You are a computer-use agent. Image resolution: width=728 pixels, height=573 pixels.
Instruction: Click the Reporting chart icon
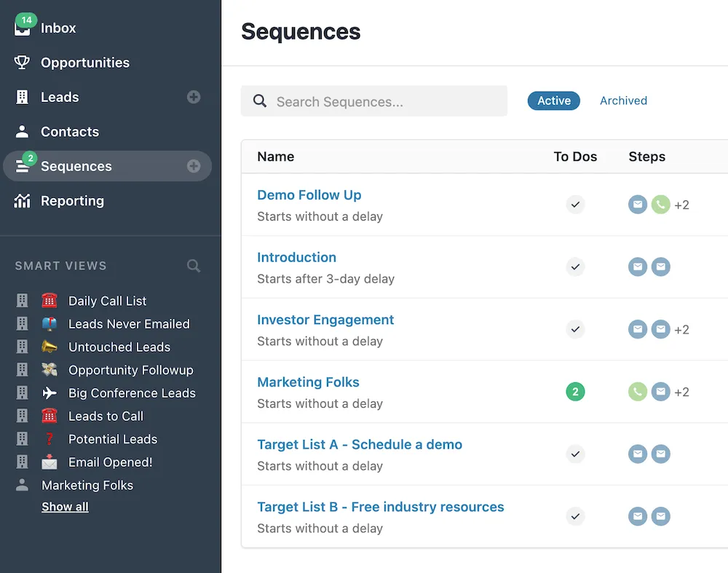(23, 201)
